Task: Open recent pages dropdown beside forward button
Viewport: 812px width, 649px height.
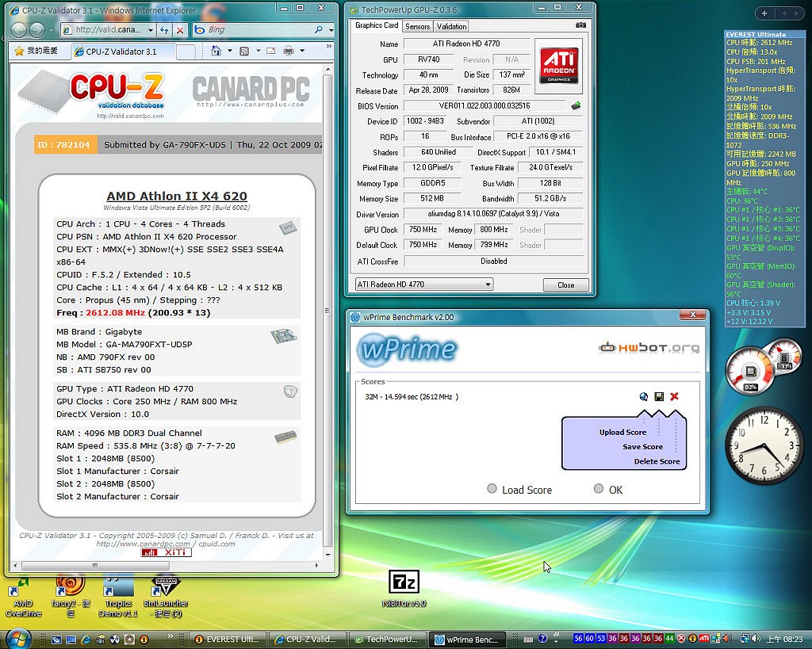Action: pyautogui.click(x=51, y=30)
